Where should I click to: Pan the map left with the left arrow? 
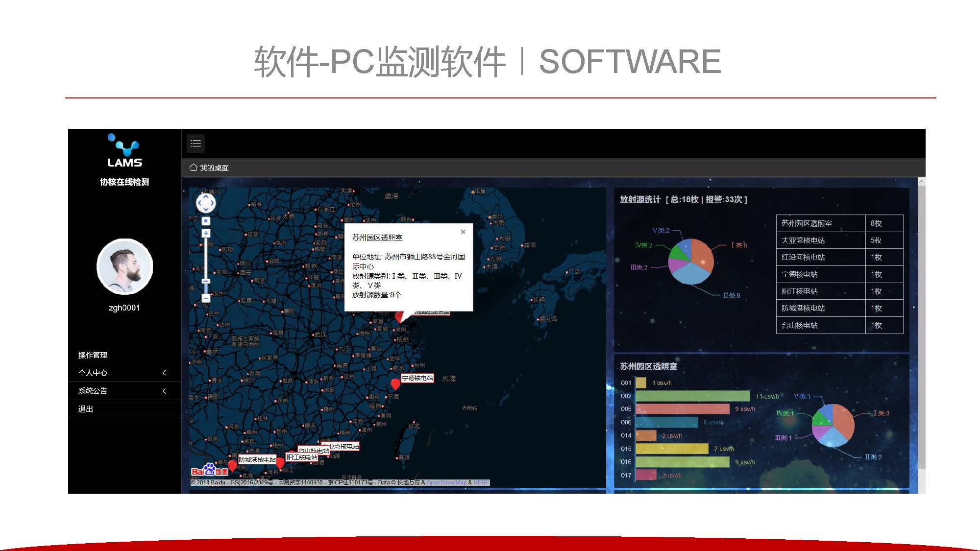[x=199, y=203]
